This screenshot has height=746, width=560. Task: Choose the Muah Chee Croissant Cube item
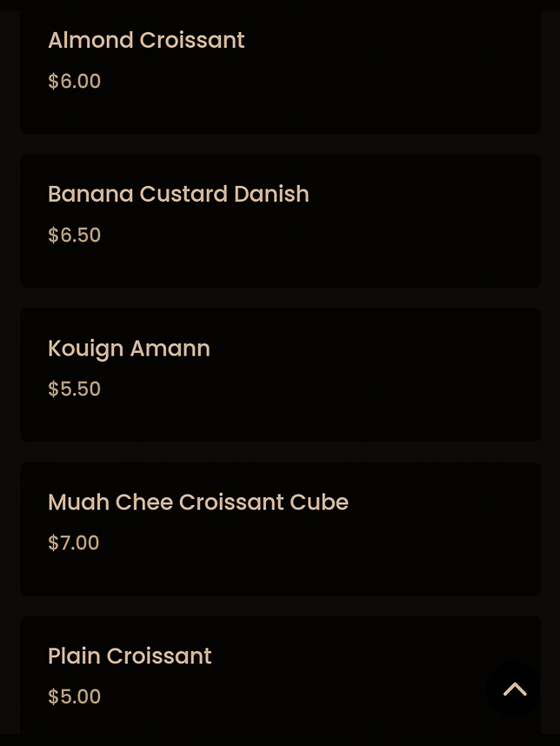coord(280,528)
